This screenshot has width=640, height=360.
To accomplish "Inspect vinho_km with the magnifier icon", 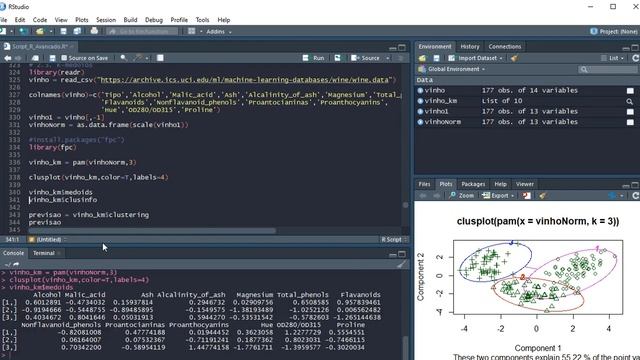I will tap(630, 101).
